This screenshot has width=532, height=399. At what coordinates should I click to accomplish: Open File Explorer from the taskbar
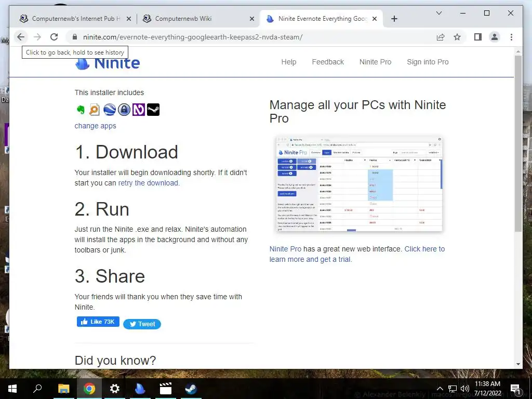pyautogui.click(x=63, y=389)
